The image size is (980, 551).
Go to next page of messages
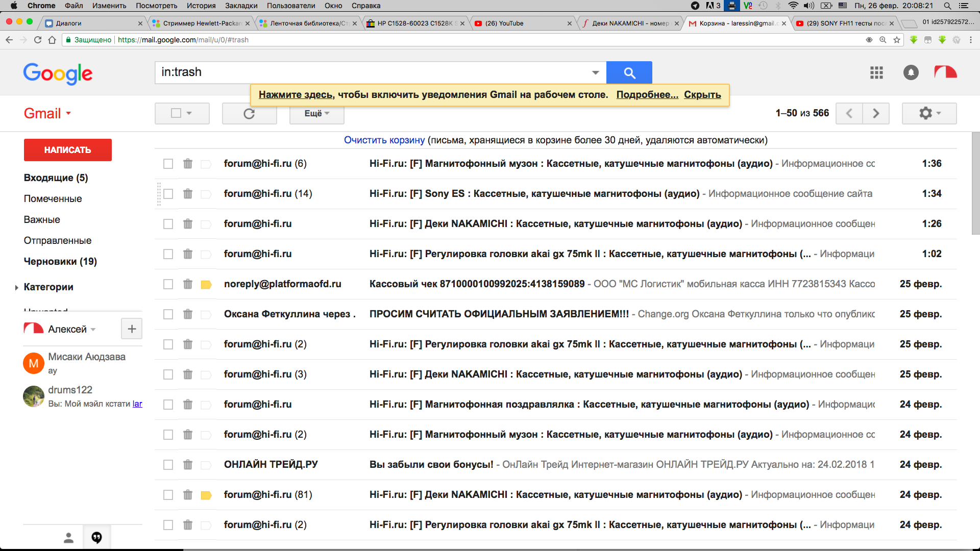[x=876, y=113]
